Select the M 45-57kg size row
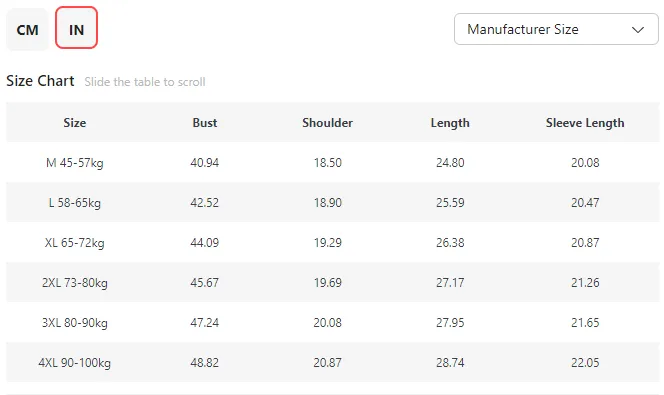This screenshot has height=395, width=664. click(332, 163)
